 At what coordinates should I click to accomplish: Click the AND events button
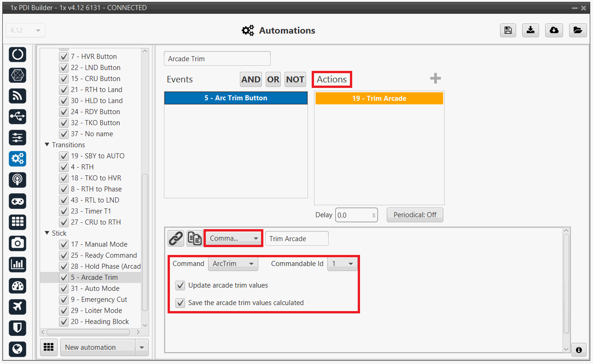250,80
